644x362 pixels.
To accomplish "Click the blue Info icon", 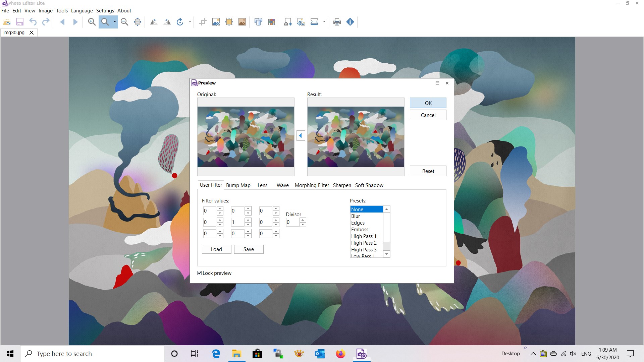I will (x=350, y=22).
